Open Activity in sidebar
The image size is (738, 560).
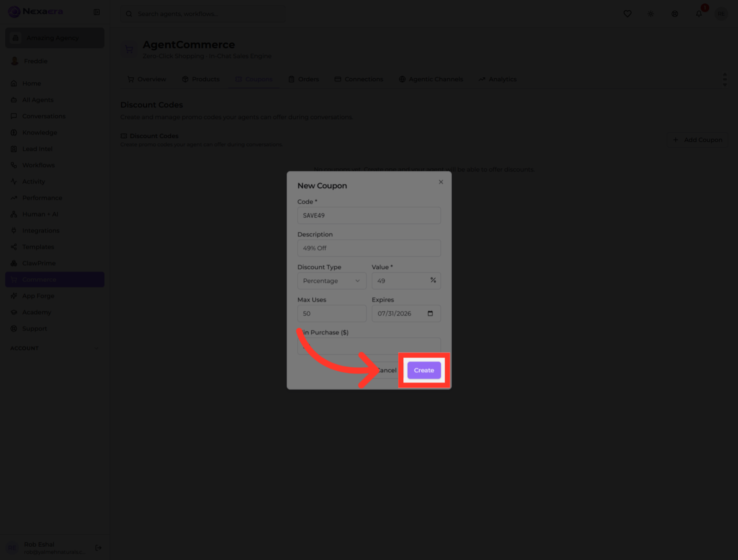point(55,182)
